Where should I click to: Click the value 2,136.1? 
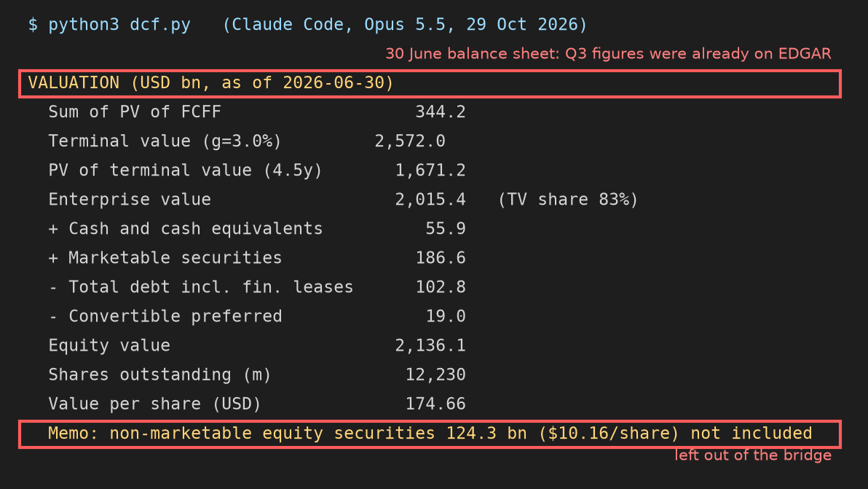(x=430, y=345)
